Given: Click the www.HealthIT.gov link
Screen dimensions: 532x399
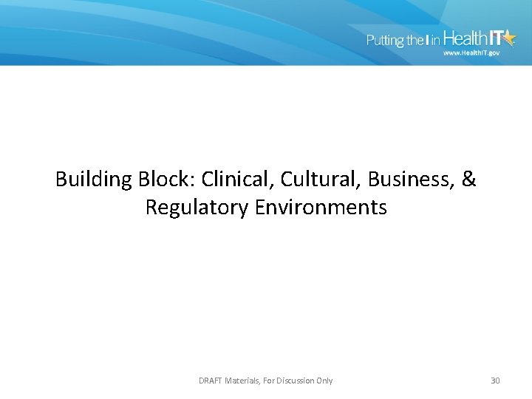Looking at the screenshot, I should coord(471,53).
